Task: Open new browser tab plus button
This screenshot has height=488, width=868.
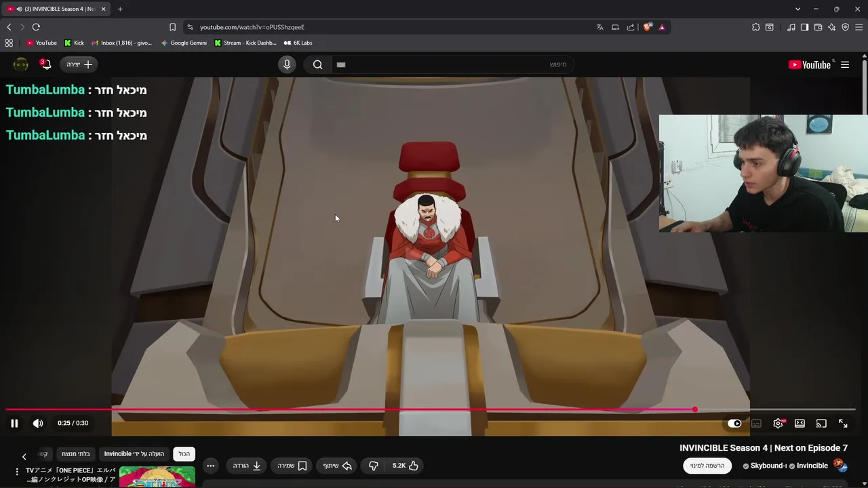Action: point(120,9)
